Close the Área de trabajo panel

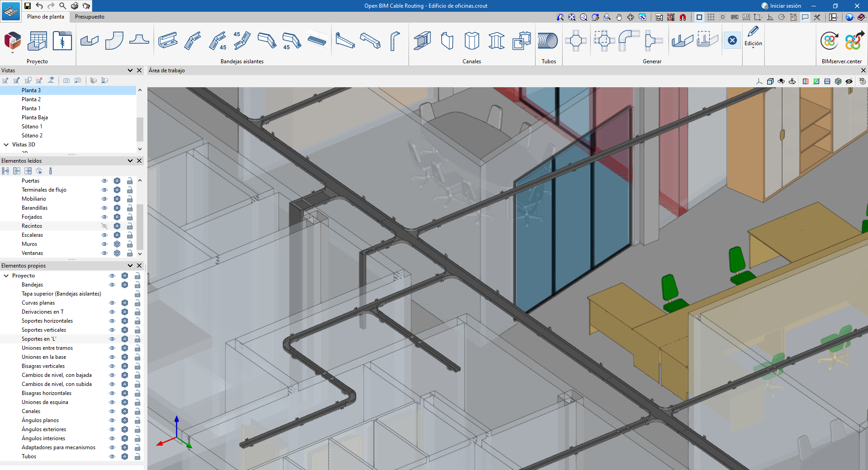tap(863, 70)
